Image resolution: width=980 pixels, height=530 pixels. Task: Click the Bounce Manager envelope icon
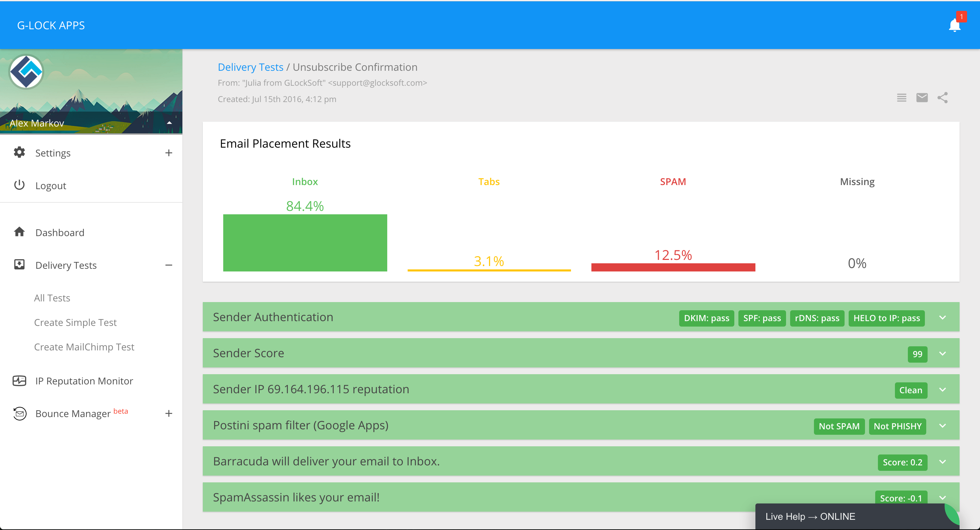click(x=19, y=413)
